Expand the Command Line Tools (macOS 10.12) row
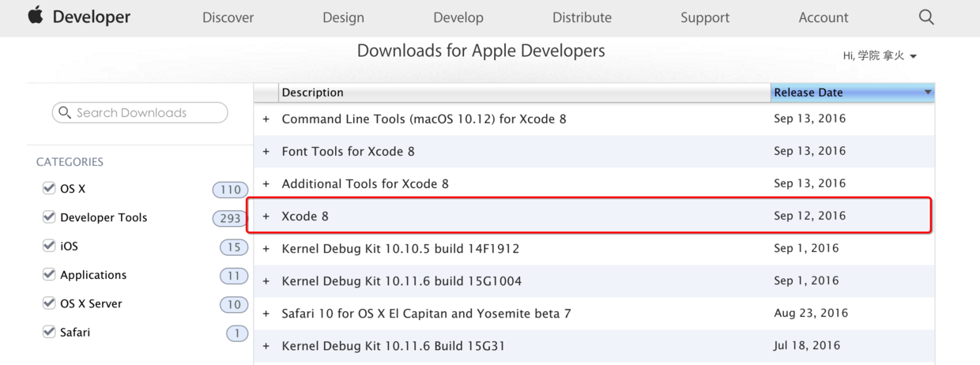 coord(266,119)
